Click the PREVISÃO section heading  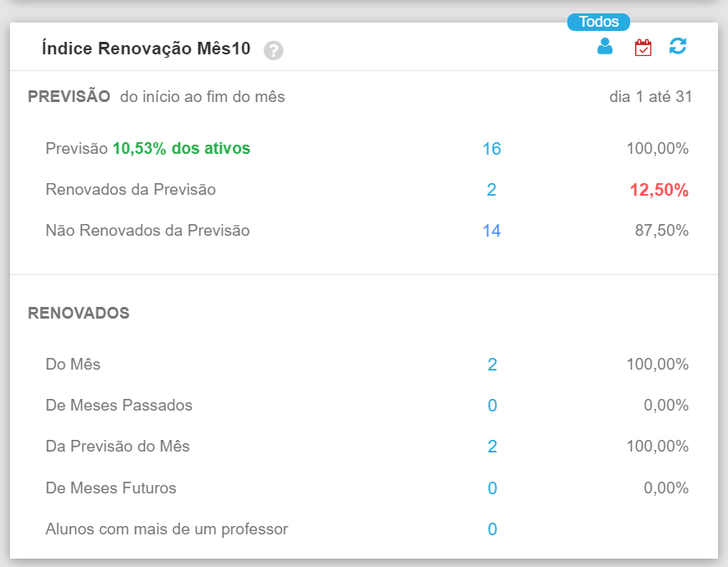(x=69, y=96)
